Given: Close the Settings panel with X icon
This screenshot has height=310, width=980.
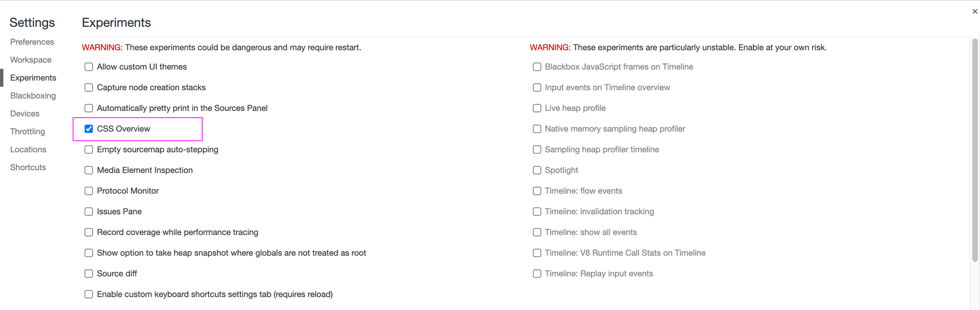Looking at the screenshot, I should (975, 11).
